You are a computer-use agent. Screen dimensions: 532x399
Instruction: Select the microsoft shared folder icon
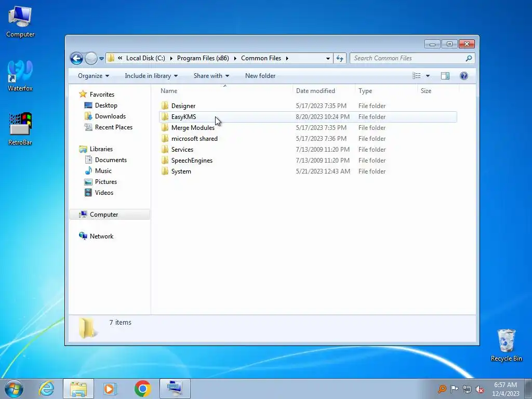[x=165, y=138]
